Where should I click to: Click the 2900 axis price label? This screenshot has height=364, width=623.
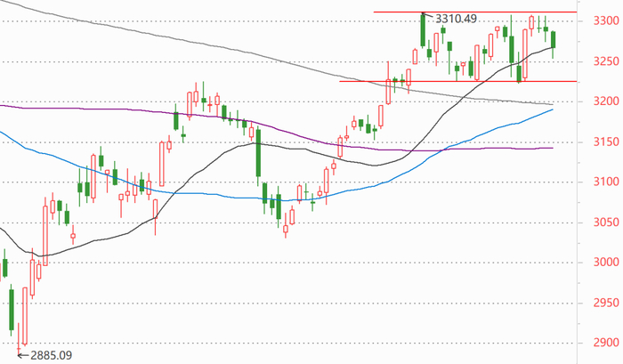point(606,343)
